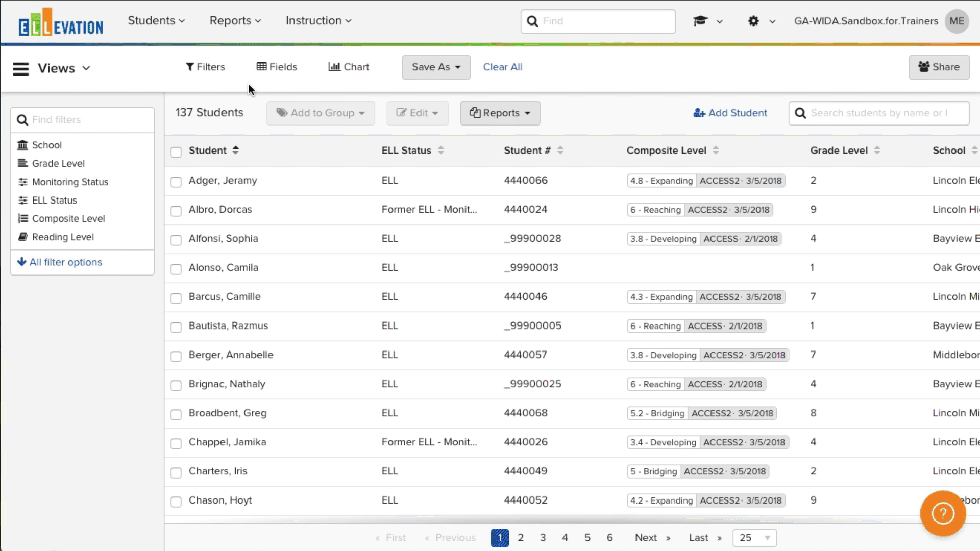This screenshot has height=551, width=980.
Task: Open student Charters, Iris
Action: coord(218,471)
